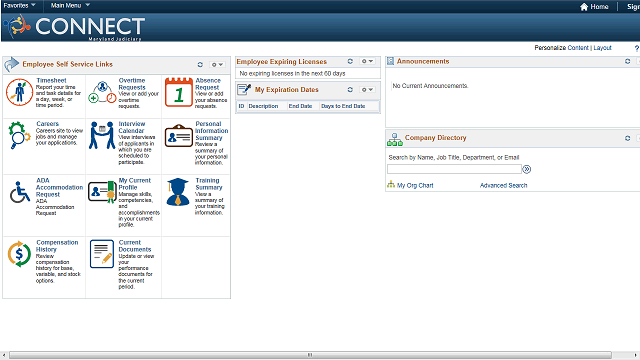Refresh the Announcements pagelet
This screenshot has width=640, height=360.
pyautogui.click(x=627, y=61)
